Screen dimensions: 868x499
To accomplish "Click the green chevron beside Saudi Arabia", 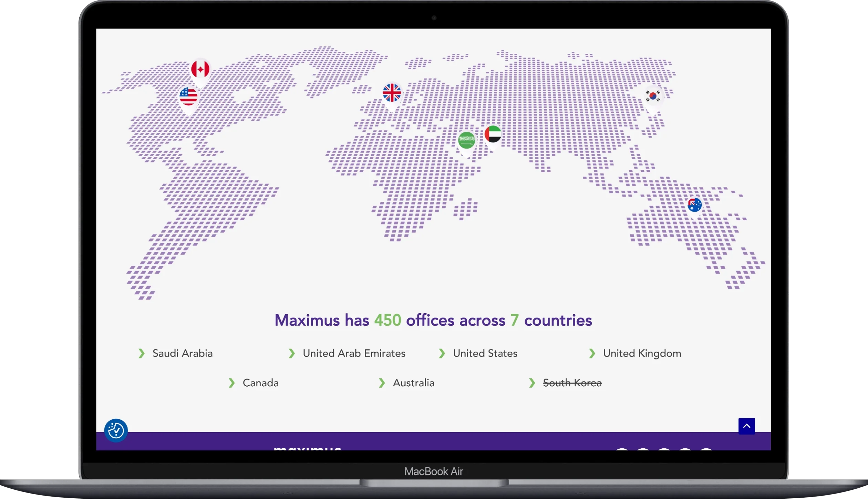I will [141, 354].
